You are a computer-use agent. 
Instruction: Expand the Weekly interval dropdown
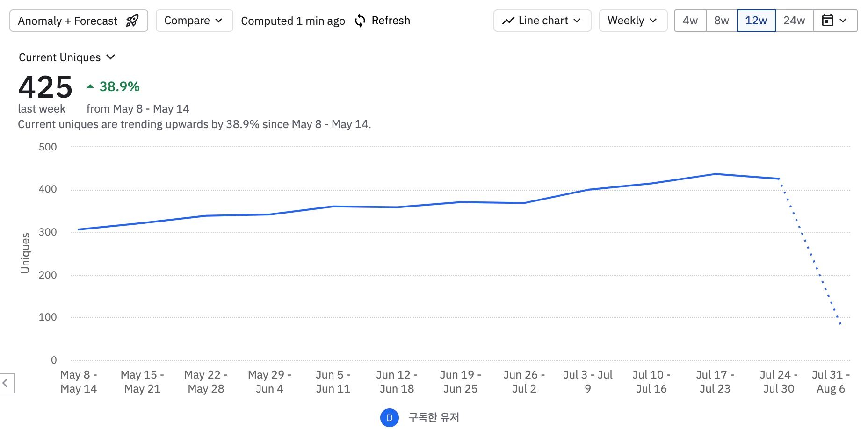click(x=633, y=21)
